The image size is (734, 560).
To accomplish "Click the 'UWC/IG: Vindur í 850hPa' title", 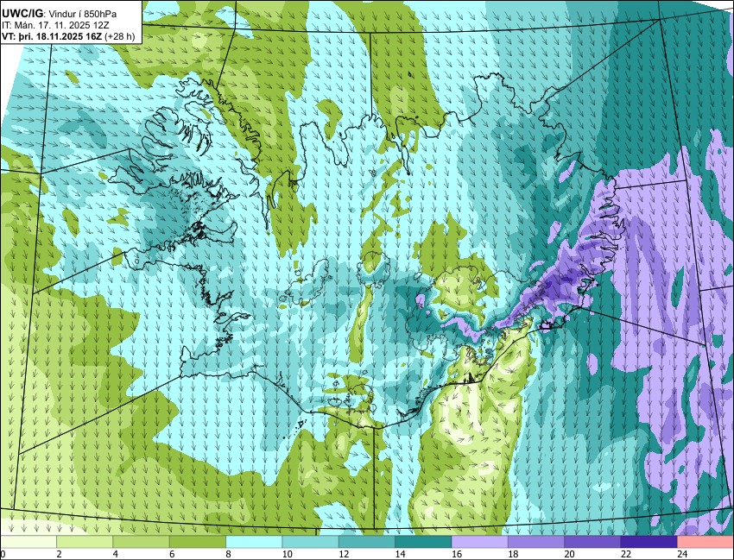I will click(60, 14).
